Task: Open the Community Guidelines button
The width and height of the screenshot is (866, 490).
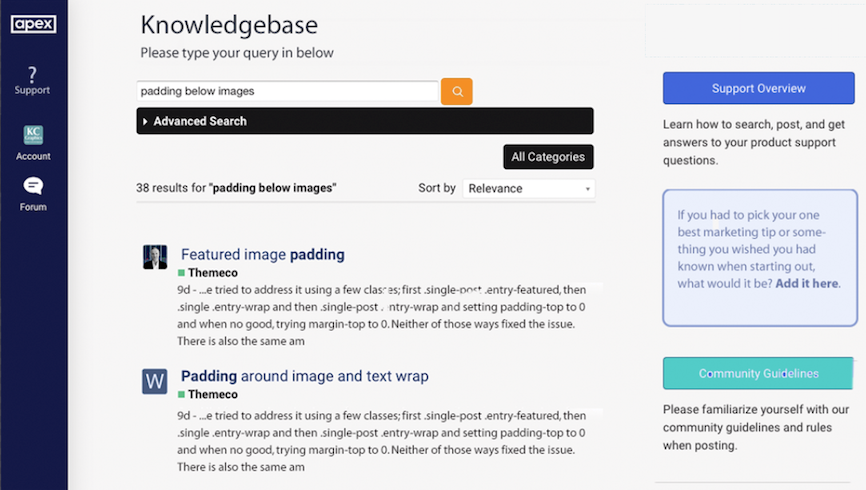Action: coord(758,373)
